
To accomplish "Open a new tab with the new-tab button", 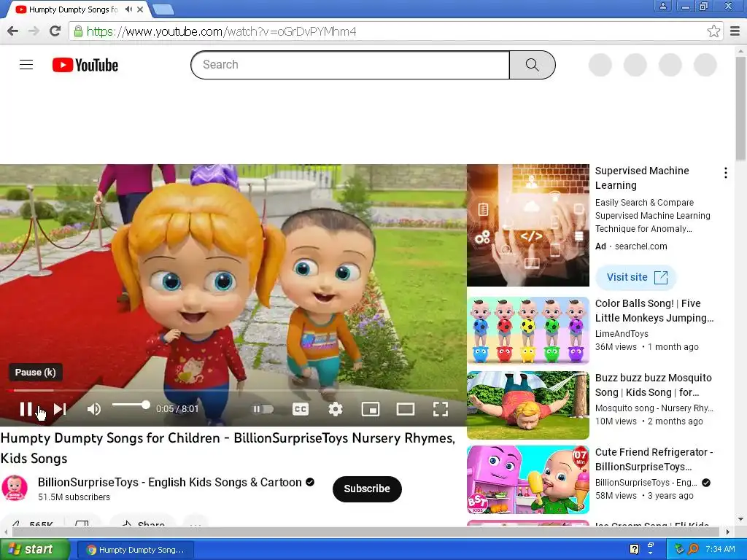I will point(163,9).
